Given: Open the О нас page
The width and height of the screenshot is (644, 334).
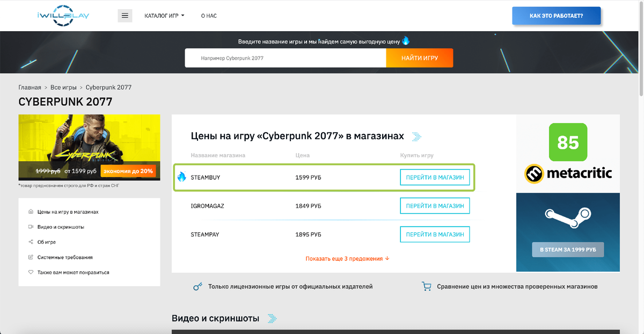Looking at the screenshot, I should (209, 16).
